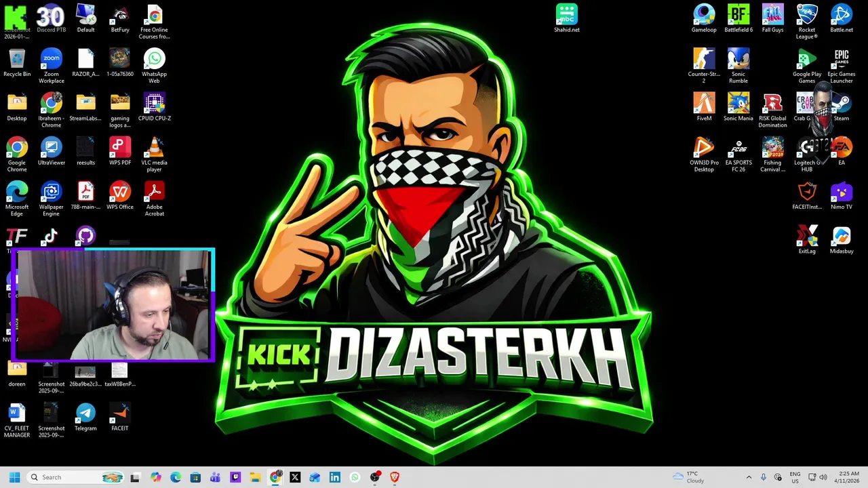Open LinkedIn from the taskbar

pos(335,477)
